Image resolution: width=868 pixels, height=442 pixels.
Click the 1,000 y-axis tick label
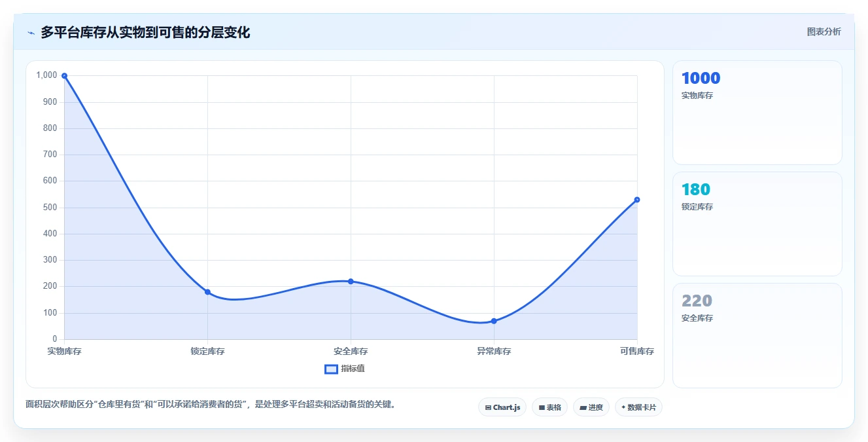(x=47, y=75)
